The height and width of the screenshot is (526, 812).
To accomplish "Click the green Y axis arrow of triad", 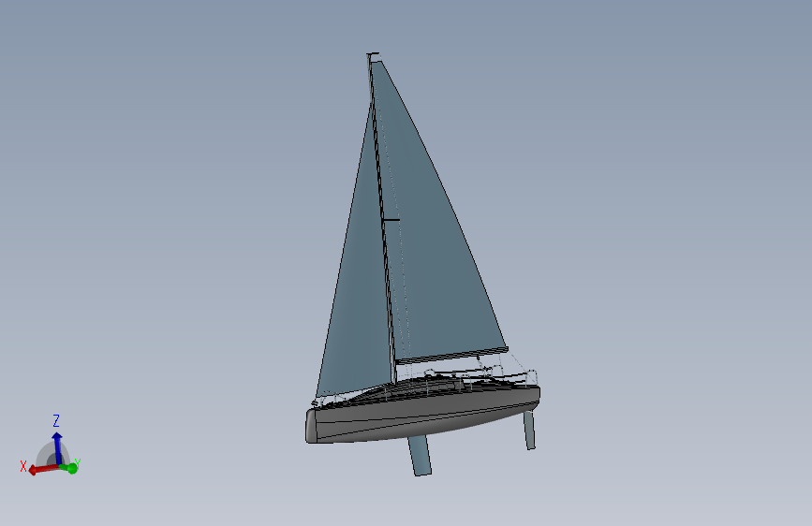I will coord(70,468).
